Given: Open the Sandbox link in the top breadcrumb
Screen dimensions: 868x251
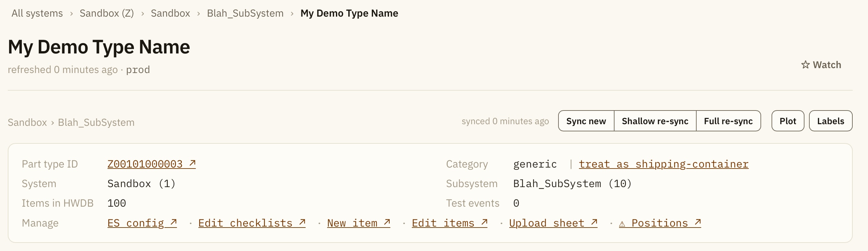Looking at the screenshot, I should 170,13.
